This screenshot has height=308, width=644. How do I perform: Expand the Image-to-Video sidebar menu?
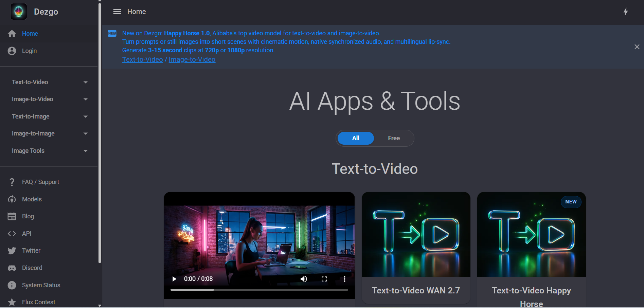click(x=50, y=99)
